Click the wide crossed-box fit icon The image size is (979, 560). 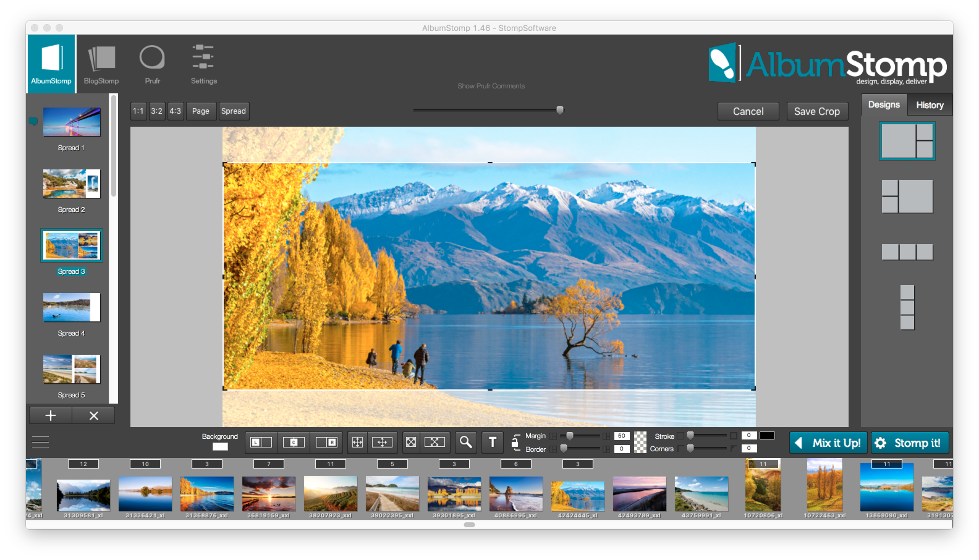point(434,442)
